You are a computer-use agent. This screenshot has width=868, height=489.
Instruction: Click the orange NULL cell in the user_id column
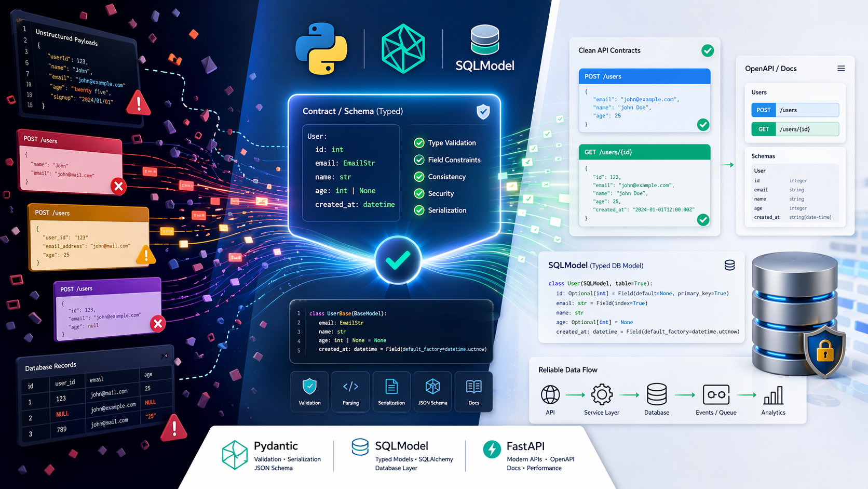click(62, 414)
